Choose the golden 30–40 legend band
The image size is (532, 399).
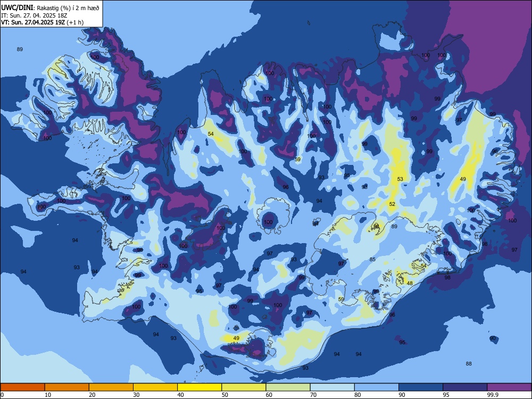point(155,387)
